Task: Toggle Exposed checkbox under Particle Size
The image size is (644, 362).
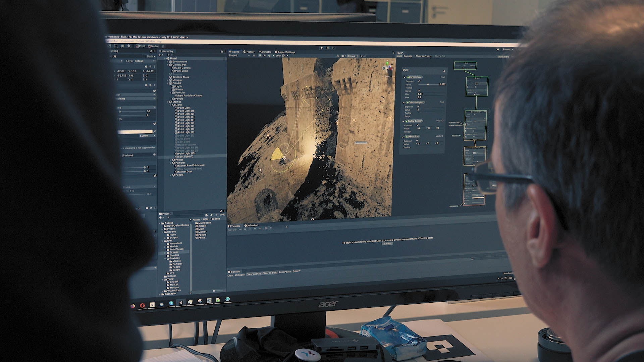Action: pos(419,81)
